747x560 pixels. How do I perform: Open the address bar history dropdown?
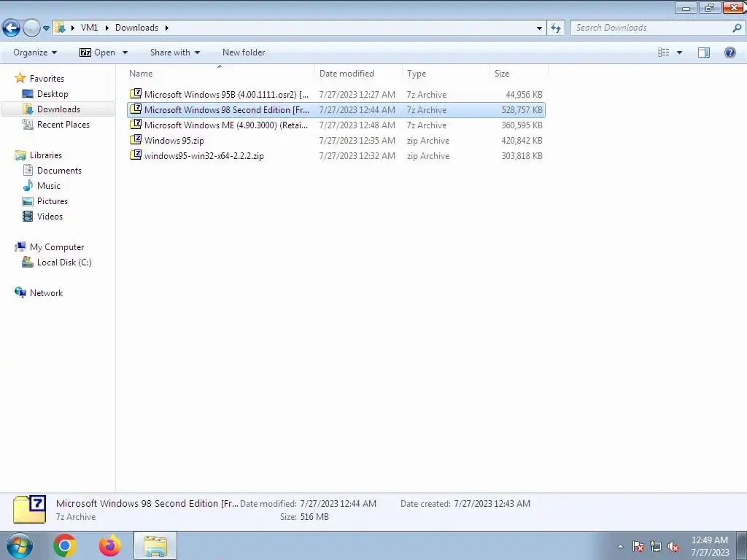[539, 28]
